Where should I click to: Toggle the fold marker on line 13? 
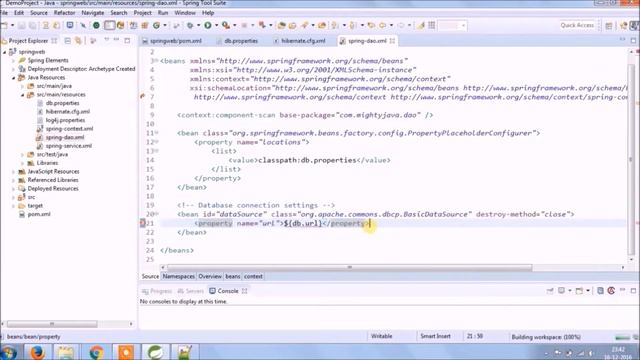click(x=157, y=151)
